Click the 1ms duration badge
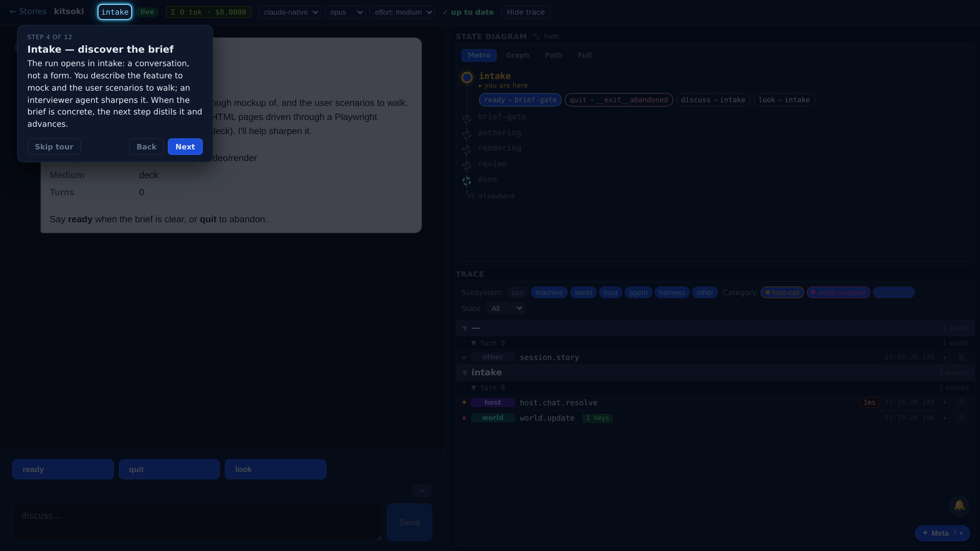The image size is (980, 551). coord(869,402)
